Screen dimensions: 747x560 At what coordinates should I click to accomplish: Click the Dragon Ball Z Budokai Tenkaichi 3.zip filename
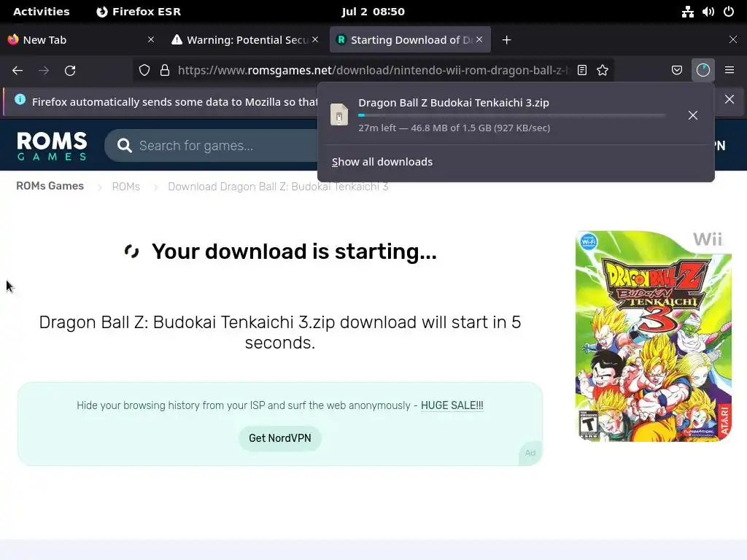454,103
